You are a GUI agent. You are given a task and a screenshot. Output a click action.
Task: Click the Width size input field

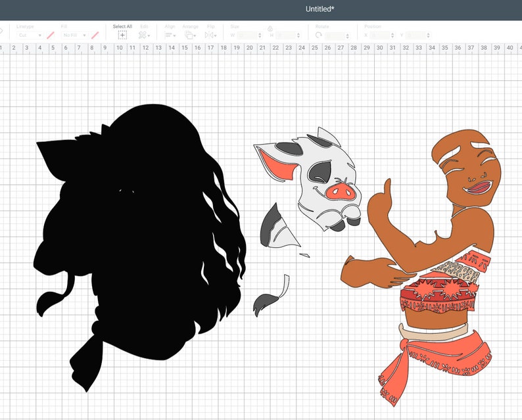coord(247,35)
